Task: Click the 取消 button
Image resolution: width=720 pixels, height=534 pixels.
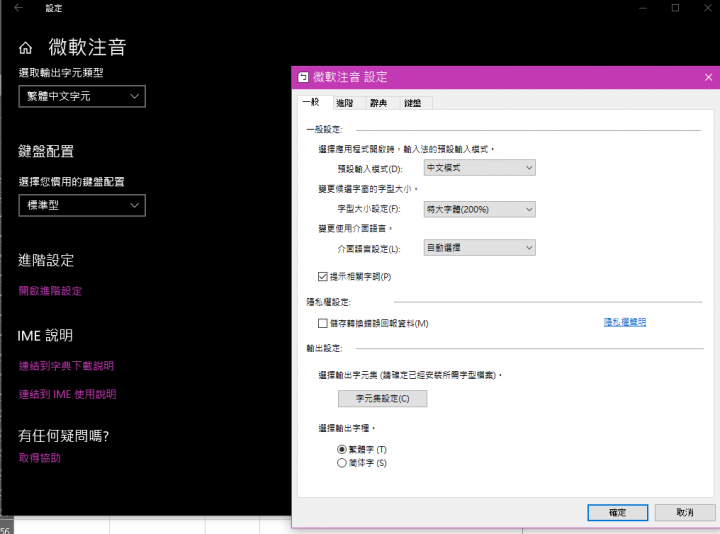Action: pos(685,512)
